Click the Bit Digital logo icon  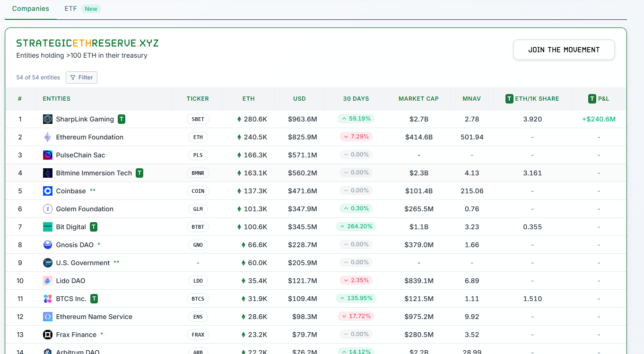tap(48, 227)
